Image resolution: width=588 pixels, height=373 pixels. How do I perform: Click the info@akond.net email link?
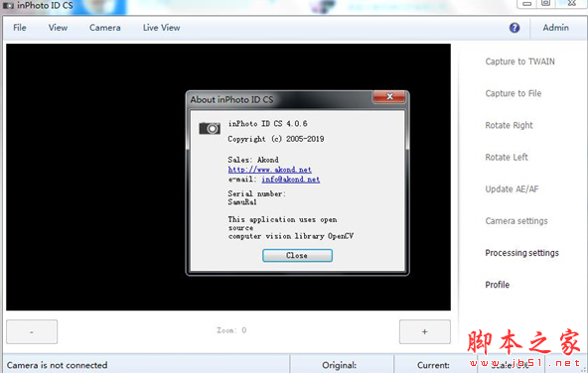click(x=291, y=180)
